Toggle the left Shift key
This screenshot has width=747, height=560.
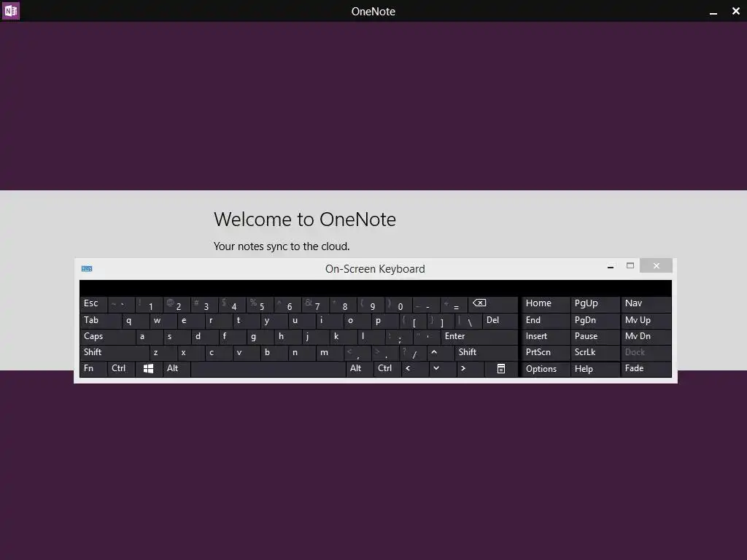tap(115, 352)
